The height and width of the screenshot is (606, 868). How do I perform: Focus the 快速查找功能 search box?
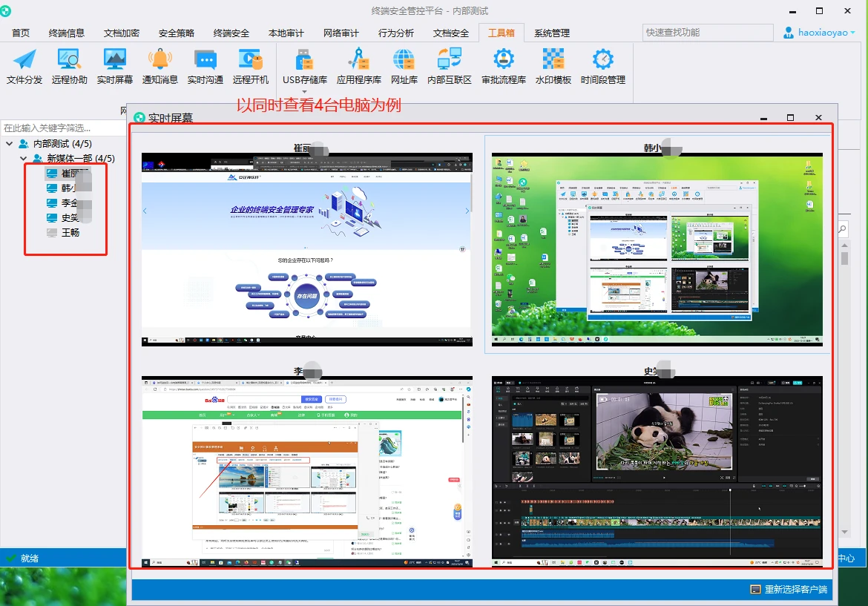tap(708, 33)
